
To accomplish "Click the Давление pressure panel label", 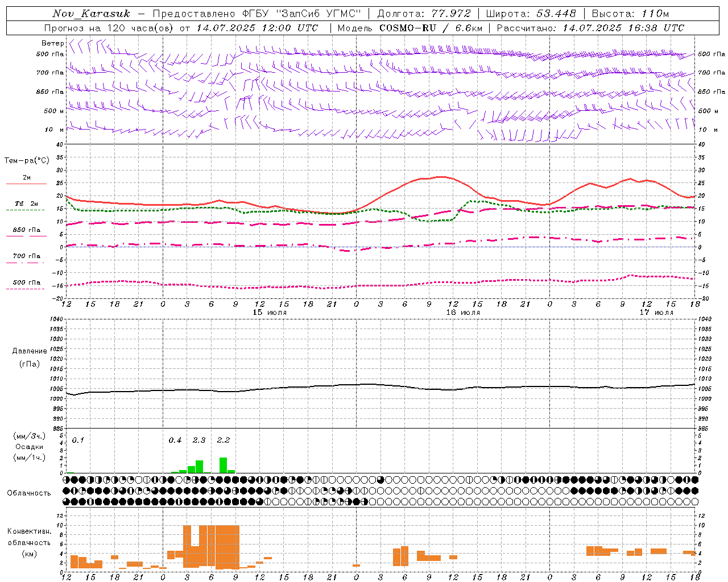I will coord(30,351).
